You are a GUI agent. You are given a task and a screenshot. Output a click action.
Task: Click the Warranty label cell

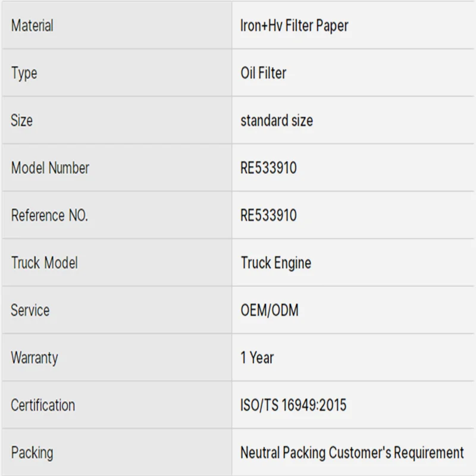35,358
